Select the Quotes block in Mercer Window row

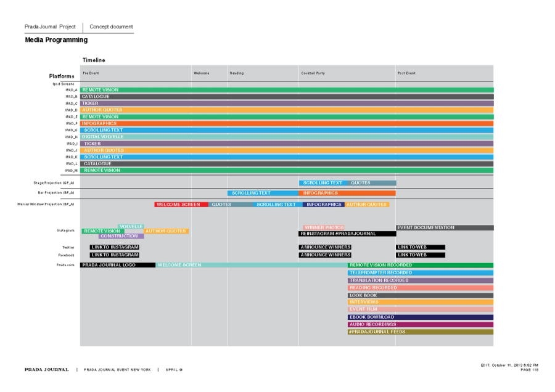tap(231, 205)
